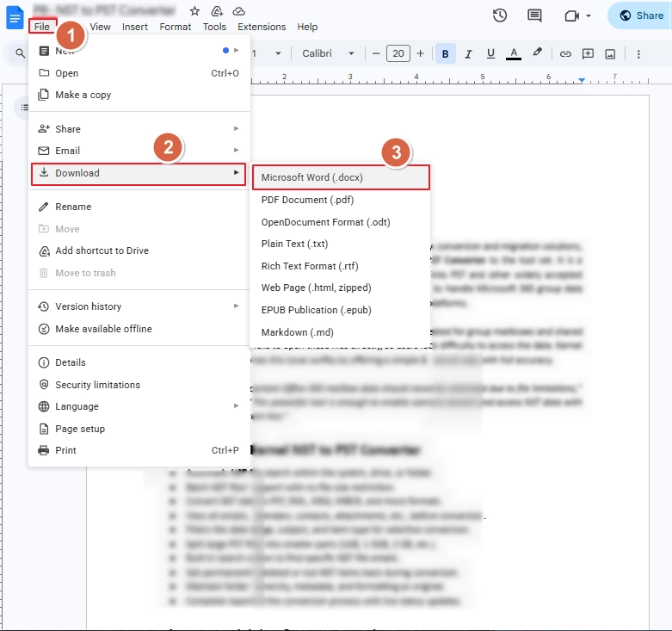Open the text color picker

tap(514, 53)
